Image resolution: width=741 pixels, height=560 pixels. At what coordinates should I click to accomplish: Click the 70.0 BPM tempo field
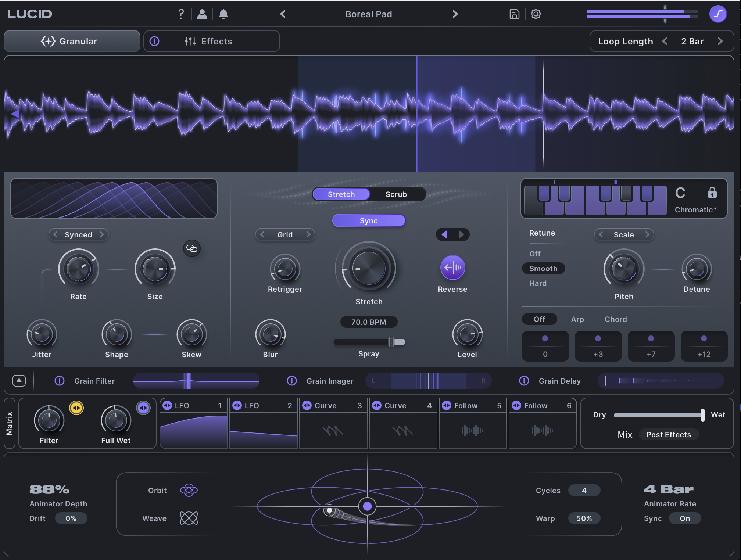click(x=369, y=322)
